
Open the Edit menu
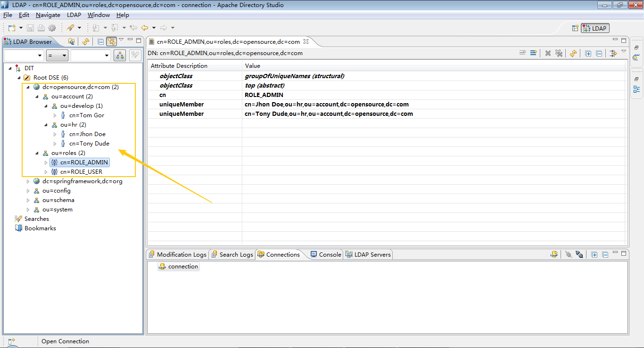(24, 15)
